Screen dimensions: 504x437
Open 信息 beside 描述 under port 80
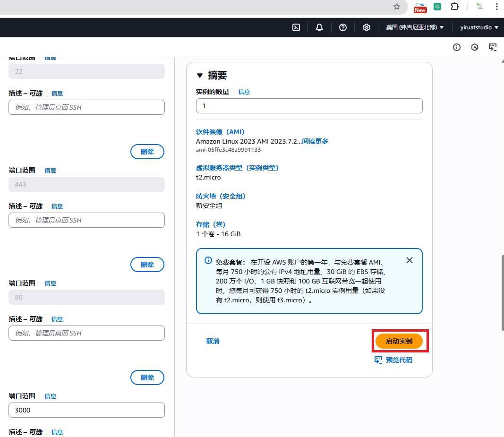click(57, 319)
